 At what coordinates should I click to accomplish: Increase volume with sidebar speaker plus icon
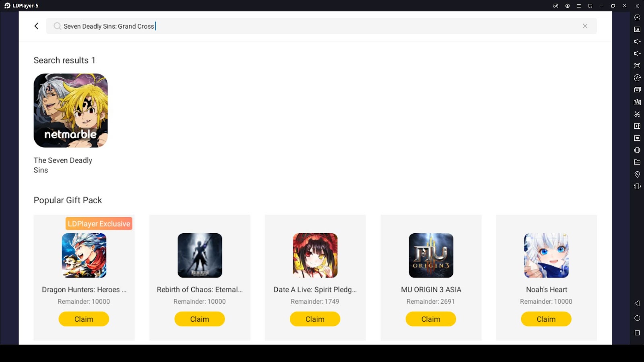pos(637,41)
